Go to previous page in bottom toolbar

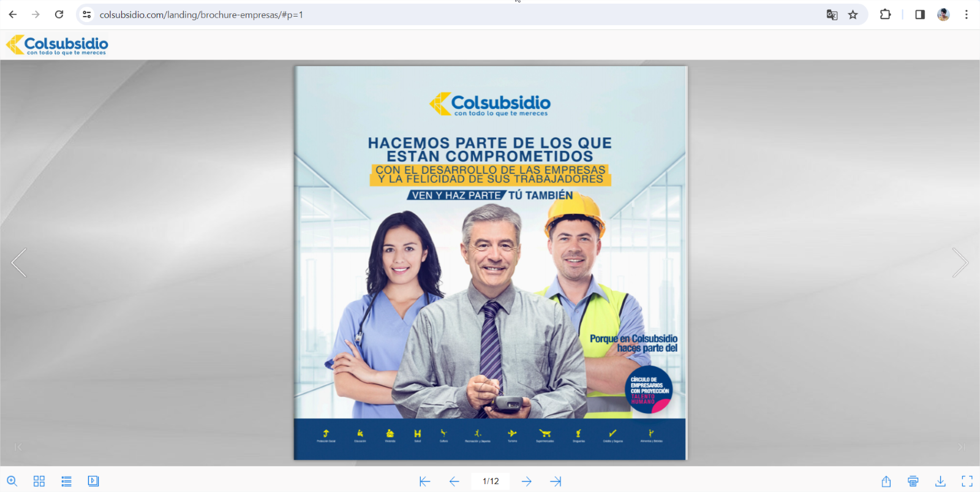(x=454, y=482)
